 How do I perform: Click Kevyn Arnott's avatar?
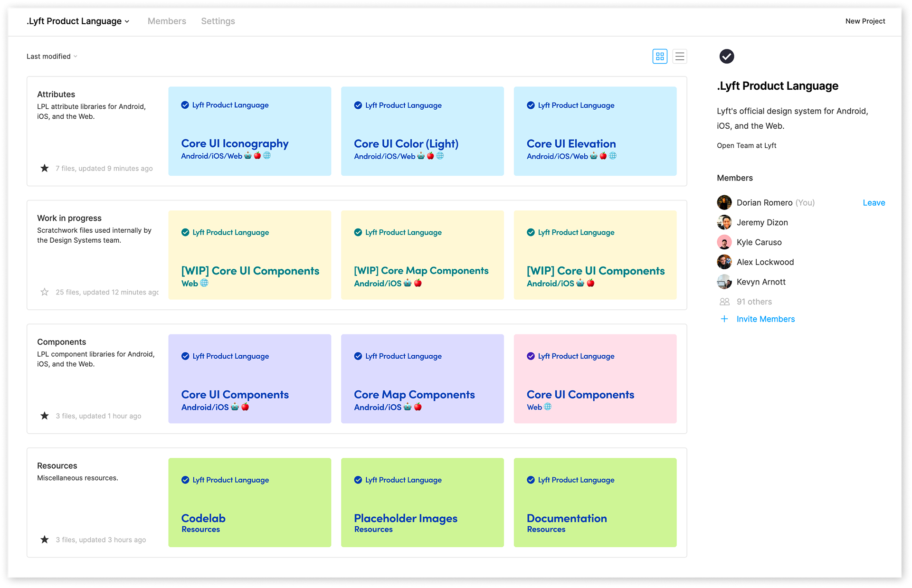724,282
